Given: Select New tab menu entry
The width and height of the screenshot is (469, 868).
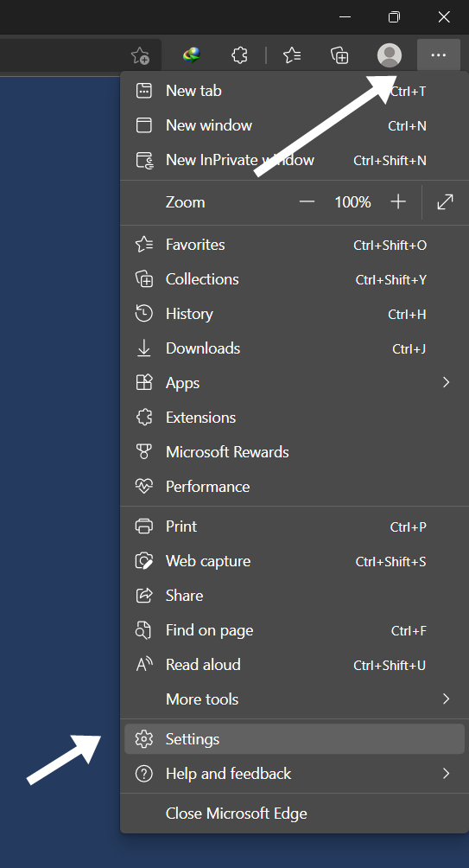Looking at the screenshot, I should coord(295,91).
